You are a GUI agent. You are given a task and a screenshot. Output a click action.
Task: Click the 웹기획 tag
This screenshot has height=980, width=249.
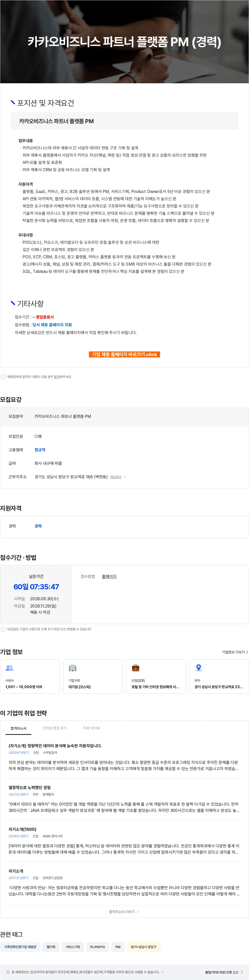tap(51, 947)
